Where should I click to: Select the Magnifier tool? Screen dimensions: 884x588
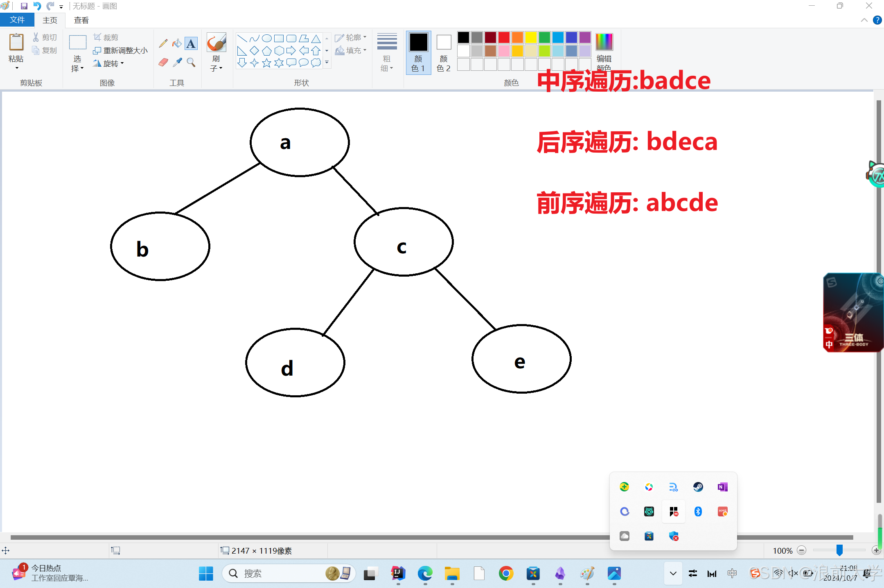tap(191, 62)
